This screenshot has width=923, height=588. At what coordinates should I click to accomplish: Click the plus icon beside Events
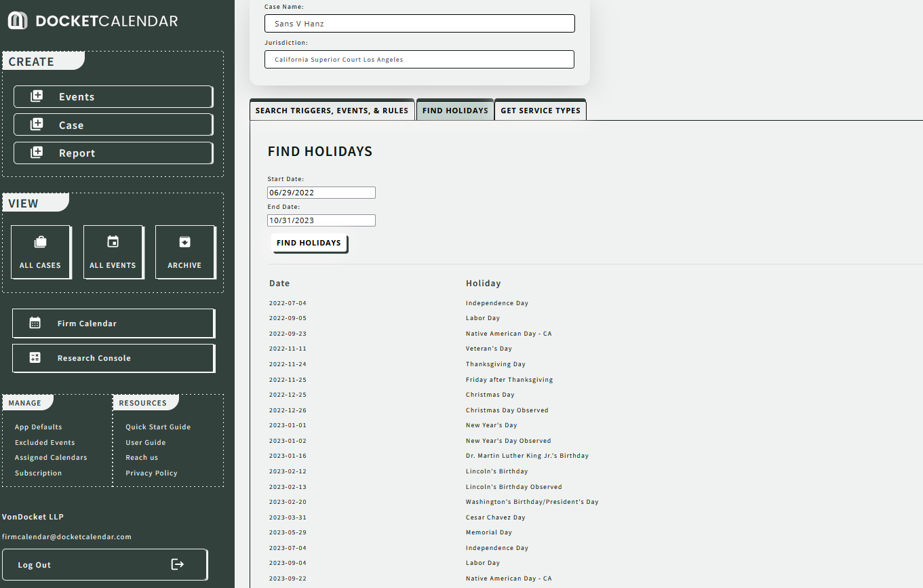[37, 96]
